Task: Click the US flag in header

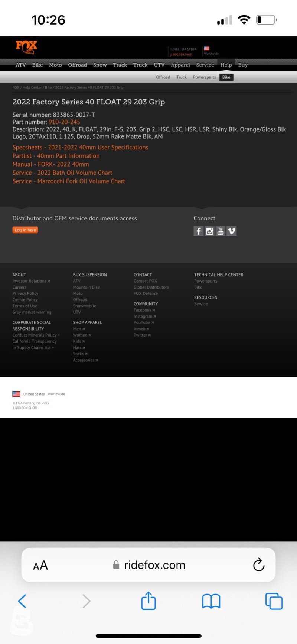Action: (207, 48)
